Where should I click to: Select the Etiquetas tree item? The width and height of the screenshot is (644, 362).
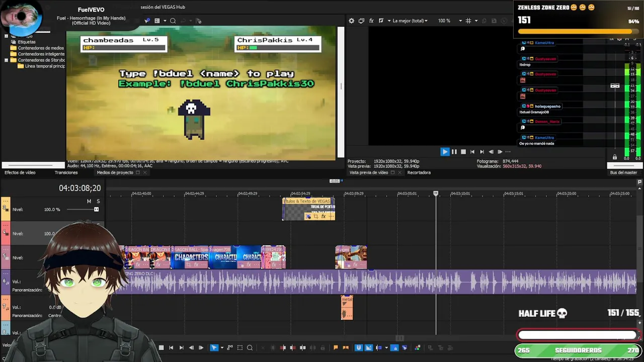click(27, 42)
